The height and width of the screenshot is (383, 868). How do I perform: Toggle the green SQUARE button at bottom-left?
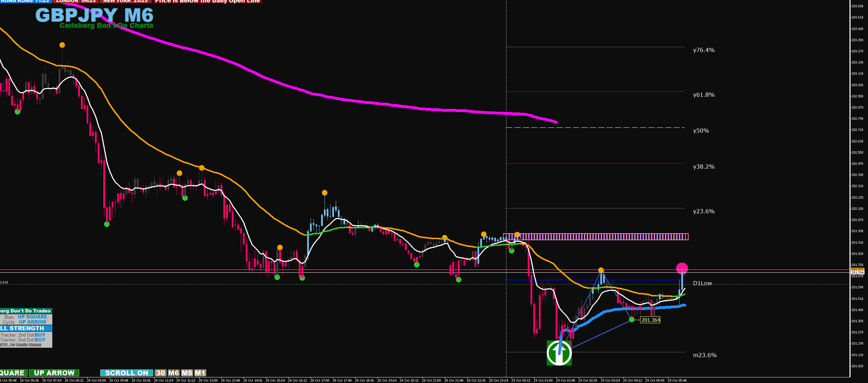13,373
